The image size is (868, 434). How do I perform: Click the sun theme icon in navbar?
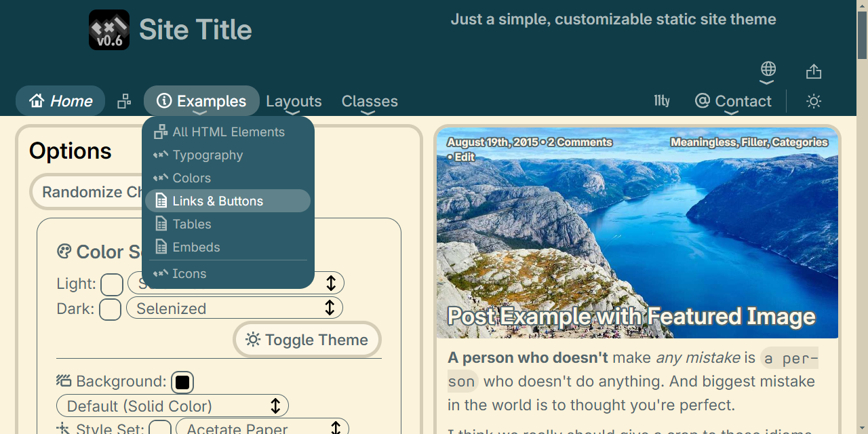click(x=814, y=102)
